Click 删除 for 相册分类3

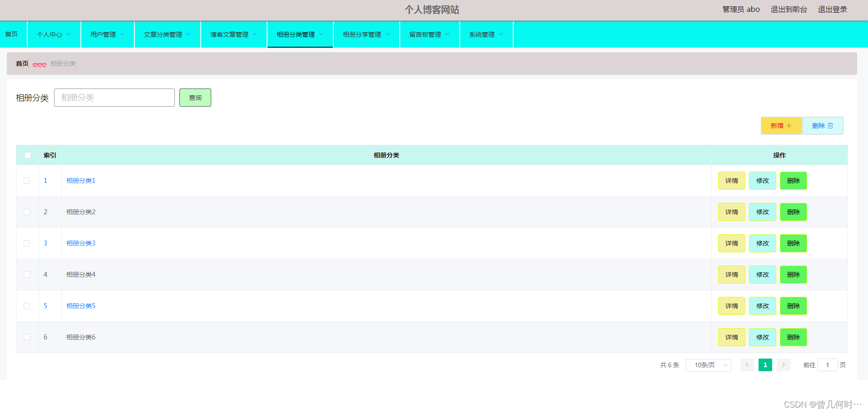coord(794,243)
